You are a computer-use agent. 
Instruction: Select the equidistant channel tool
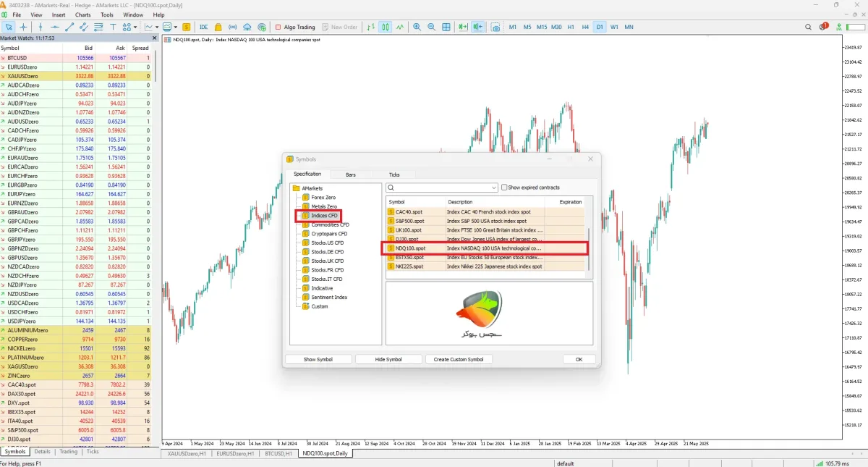tap(85, 27)
